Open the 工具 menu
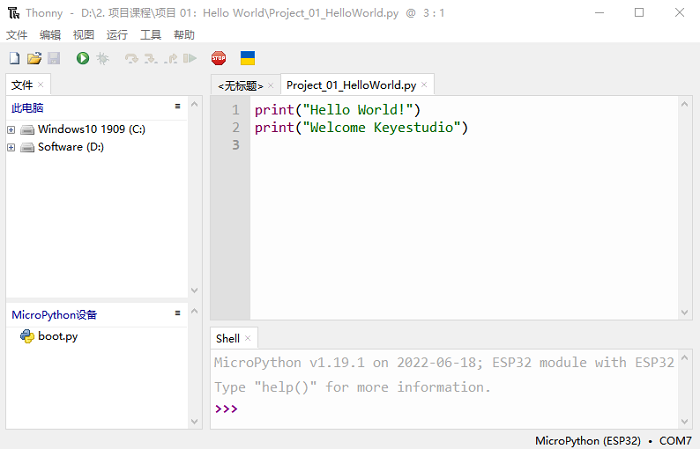 point(150,34)
